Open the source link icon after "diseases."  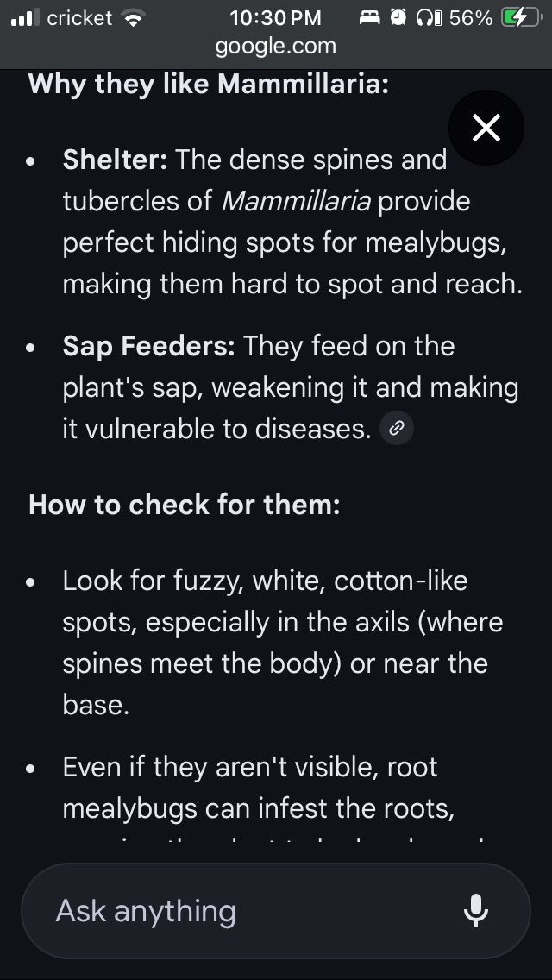tap(397, 428)
